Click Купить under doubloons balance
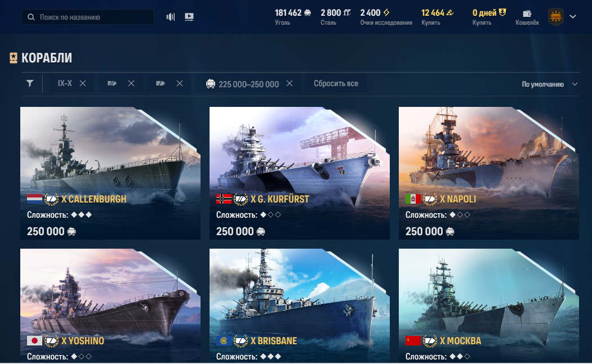Viewport: 592px width, 364px height. [x=431, y=23]
